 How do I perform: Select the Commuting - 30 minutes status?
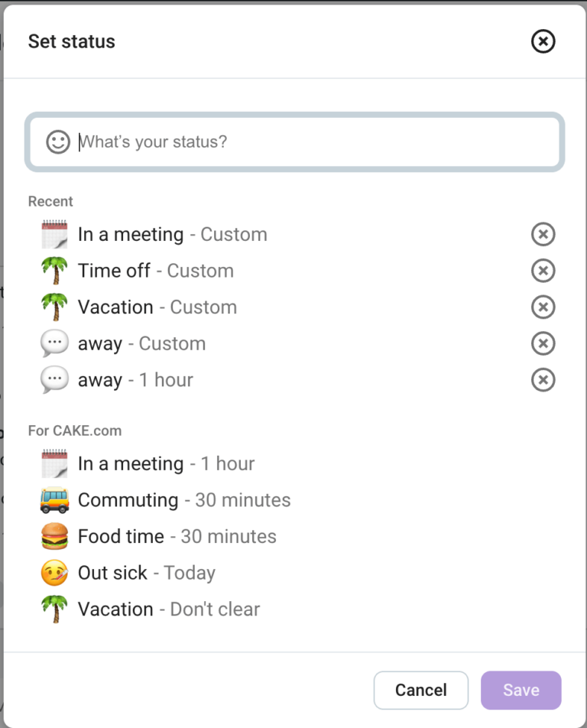coord(183,500)
